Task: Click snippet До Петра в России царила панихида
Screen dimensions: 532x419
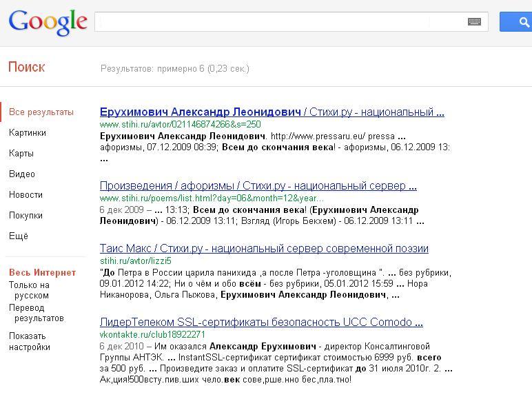Action: coord(178,273)
